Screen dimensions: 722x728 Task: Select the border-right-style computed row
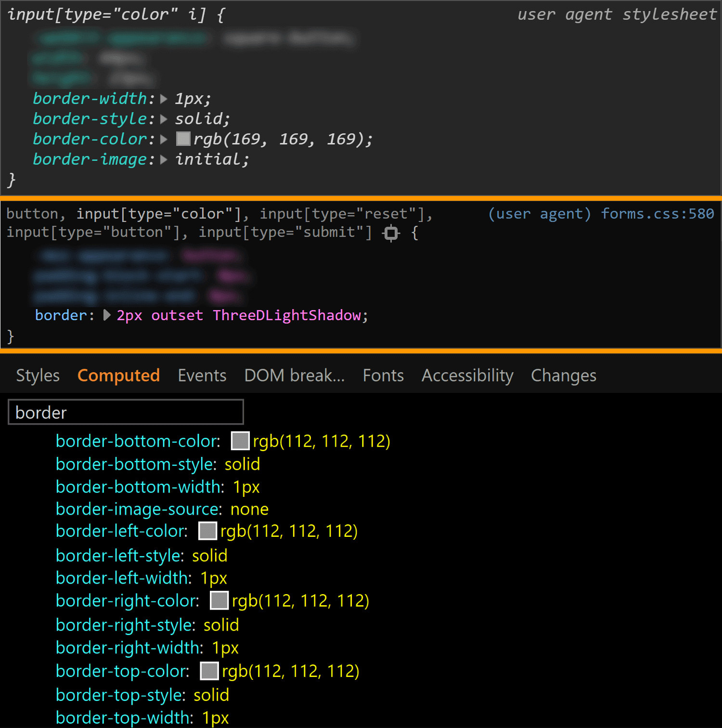[147, 625]
